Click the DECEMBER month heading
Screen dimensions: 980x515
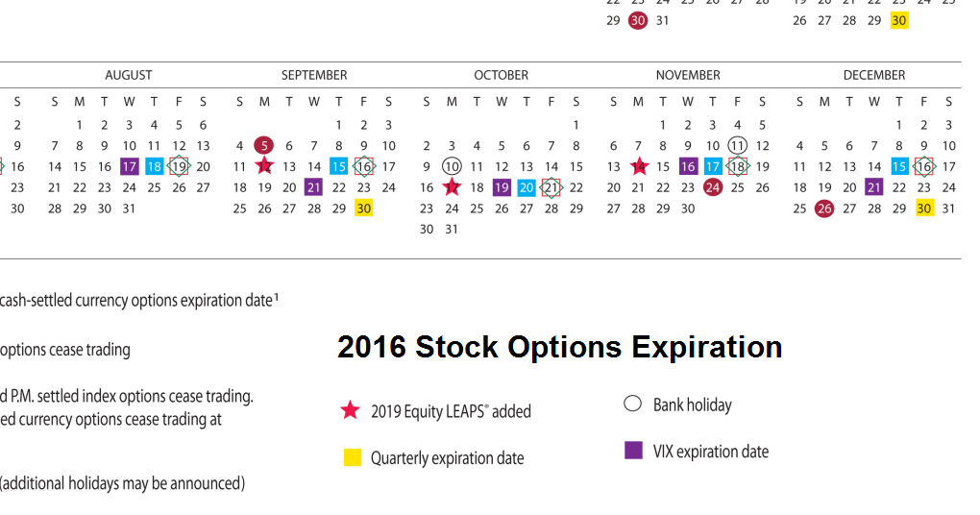(x=874, y=75)
